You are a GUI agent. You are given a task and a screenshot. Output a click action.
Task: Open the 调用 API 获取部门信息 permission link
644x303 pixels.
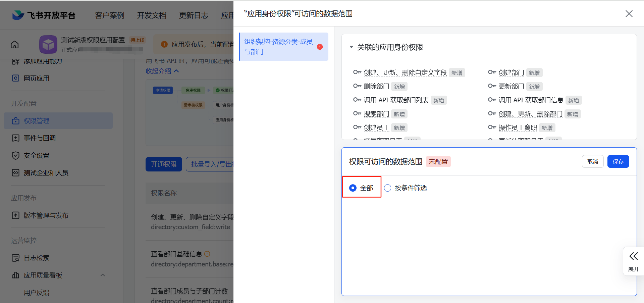(x=531, y=100)
